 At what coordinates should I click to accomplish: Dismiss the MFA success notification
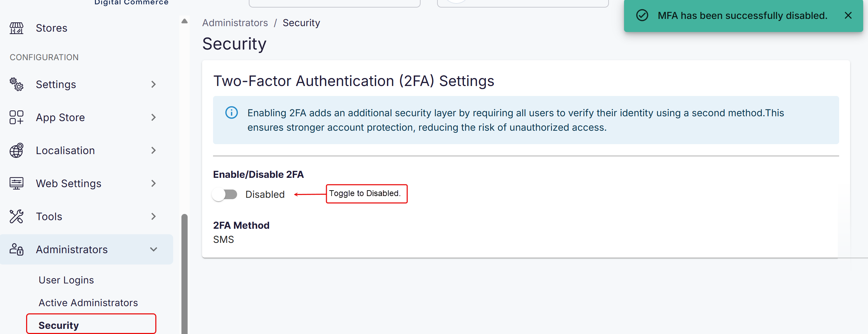pyautogui.click(x=848, y=15)
